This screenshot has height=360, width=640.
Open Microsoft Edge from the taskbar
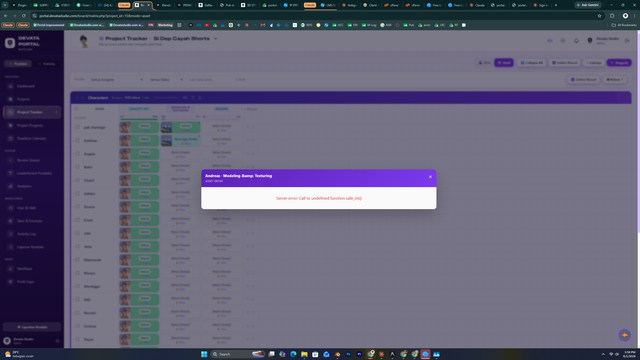293,354
